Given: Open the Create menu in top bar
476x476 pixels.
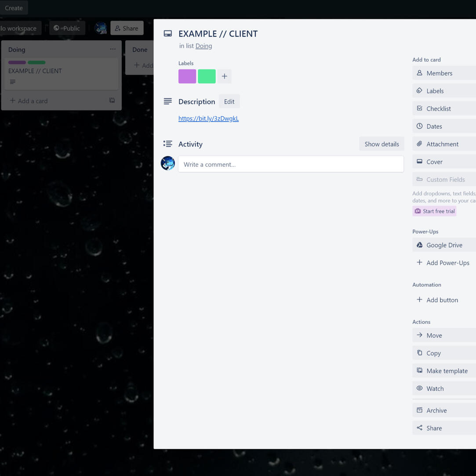Looking at the screenshot, I should (14, 8).
